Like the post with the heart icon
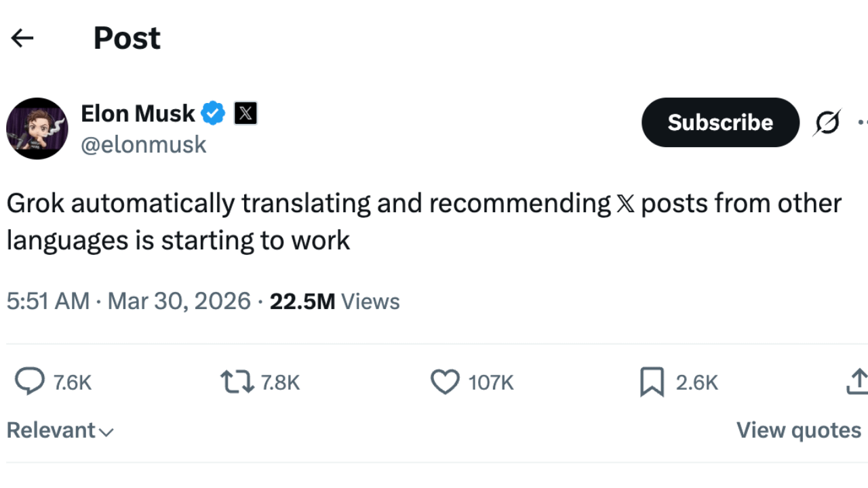The height and width of the screenshot is (488, 868). point(445,382)
